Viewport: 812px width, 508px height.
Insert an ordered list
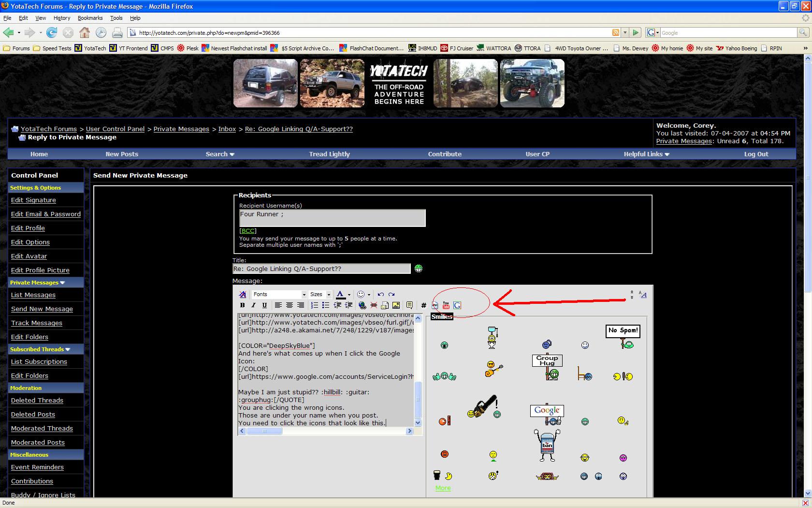(314, 305)
